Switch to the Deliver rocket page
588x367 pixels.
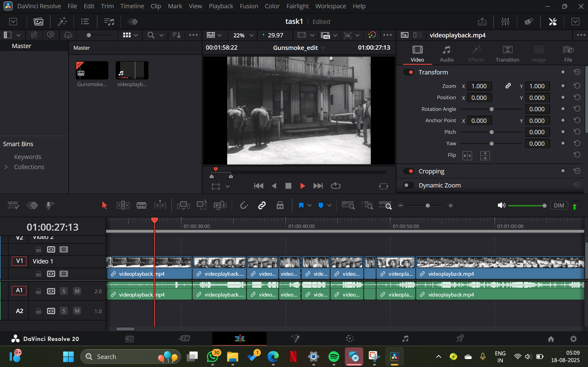(460, 339)
